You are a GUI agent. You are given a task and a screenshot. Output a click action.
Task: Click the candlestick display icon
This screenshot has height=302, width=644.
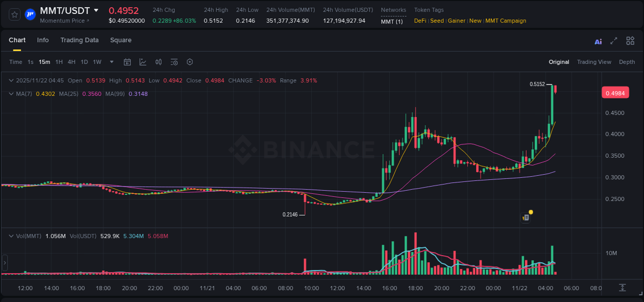point(159,62)
